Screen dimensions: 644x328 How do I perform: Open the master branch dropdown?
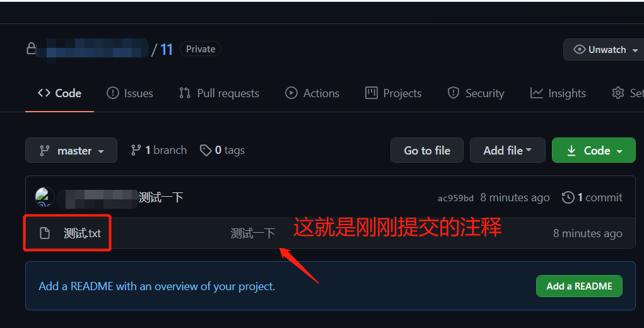(71, 150)
